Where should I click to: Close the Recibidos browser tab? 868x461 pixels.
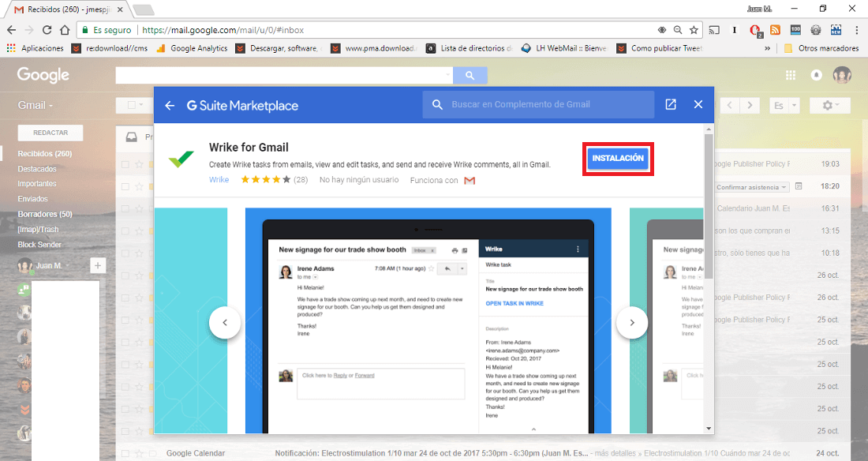tap(120, 9)
